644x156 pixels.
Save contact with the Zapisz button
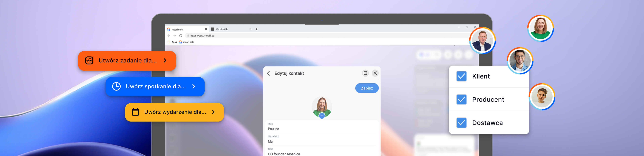tap(367, 88)
